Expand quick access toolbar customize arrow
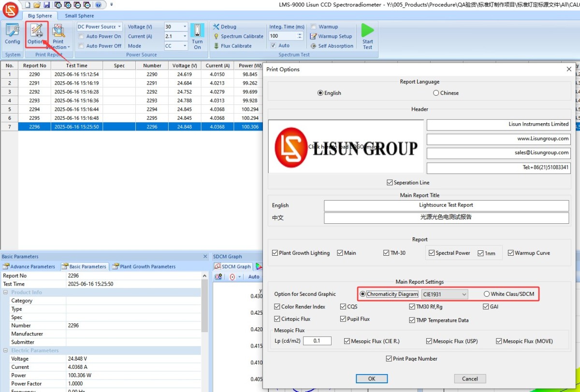The height and width of the screenshot is (392, 580). tap(112, 4)
